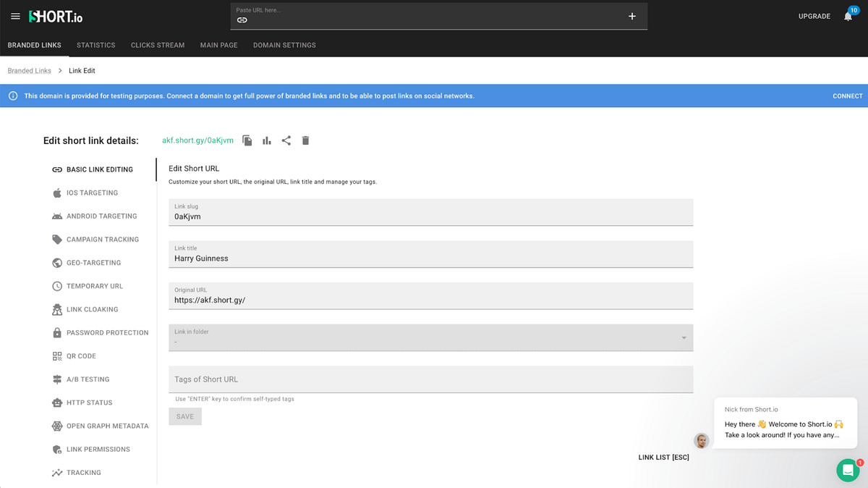Open the hamburger navigation menu
The width and height of the screenshot is (868, 488).
point(15,16)
